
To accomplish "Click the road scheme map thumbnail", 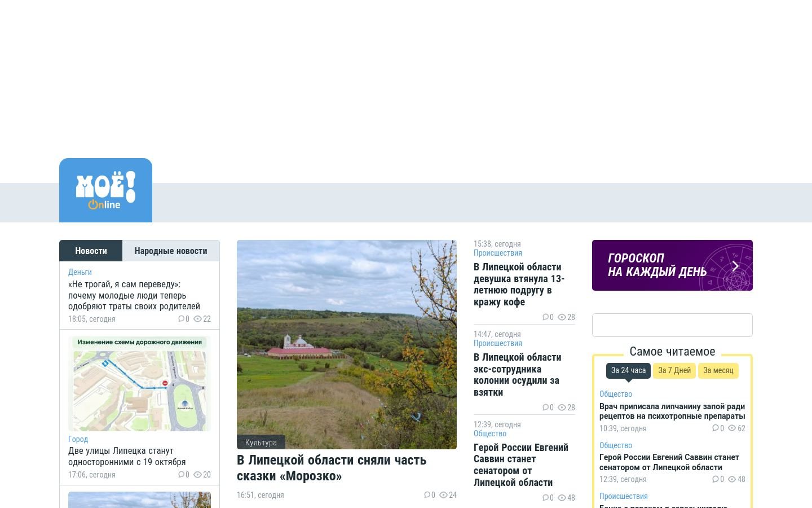I will pos(139,384).
